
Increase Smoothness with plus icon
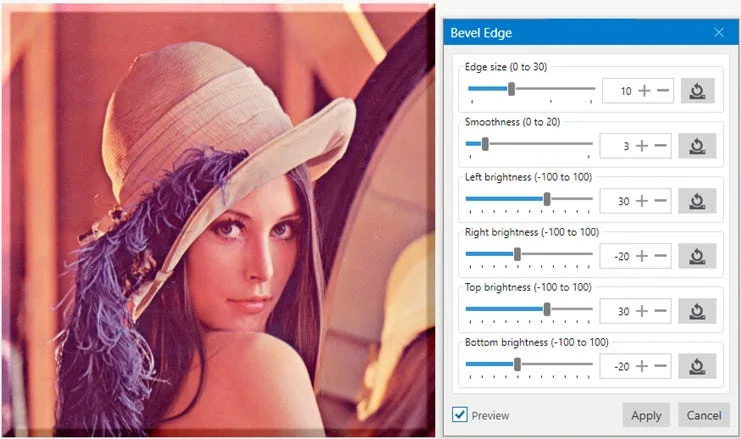click(x=642, y=146)
